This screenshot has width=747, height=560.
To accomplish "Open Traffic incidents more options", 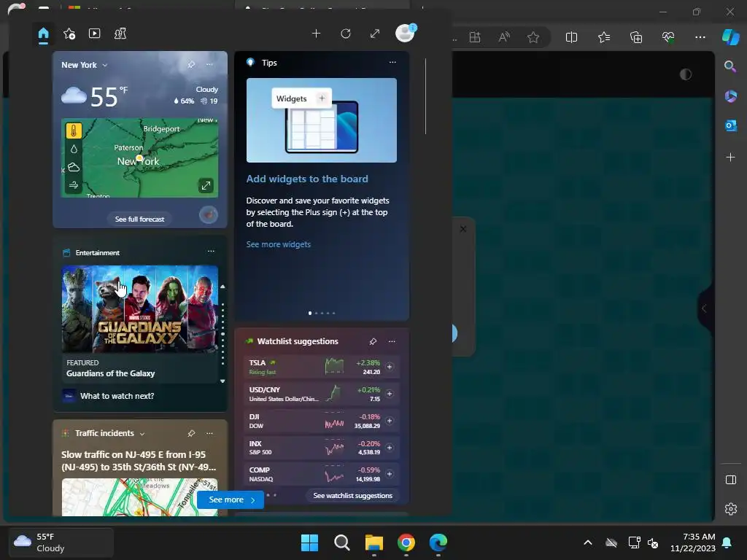I will coord(209,433).
